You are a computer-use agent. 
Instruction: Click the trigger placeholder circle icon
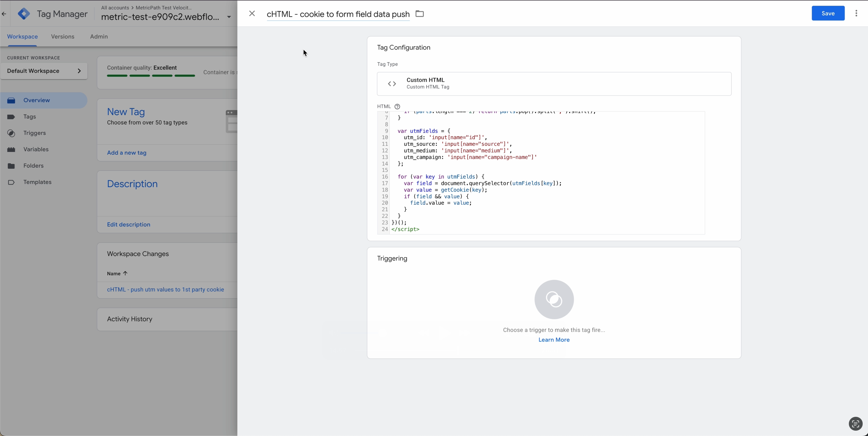click(x=554, y=299)
